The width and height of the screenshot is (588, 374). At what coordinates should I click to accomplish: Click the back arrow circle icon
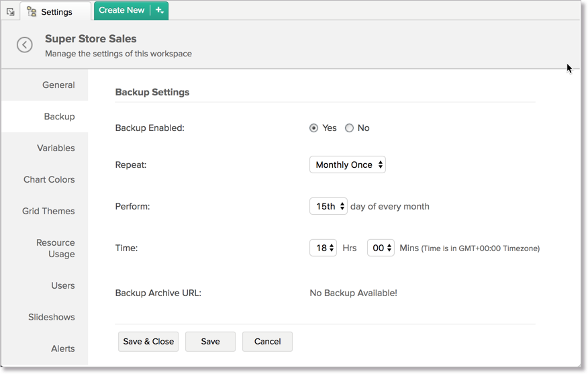click(25, 45)
